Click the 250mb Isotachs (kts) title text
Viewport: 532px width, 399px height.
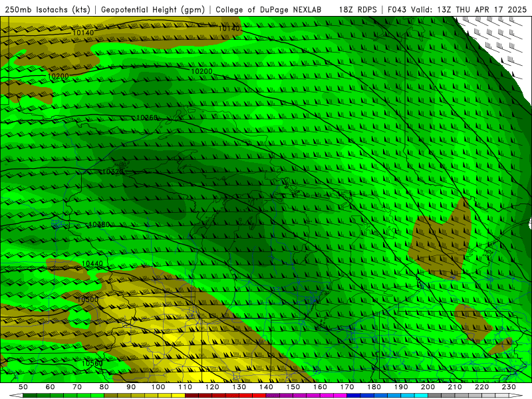[x=48, y=9]
